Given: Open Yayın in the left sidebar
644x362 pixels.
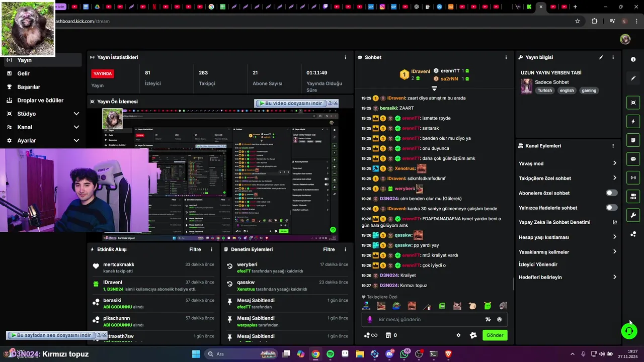Looking at the screenshot, I should pyautogui.click(x=43, y=60).
